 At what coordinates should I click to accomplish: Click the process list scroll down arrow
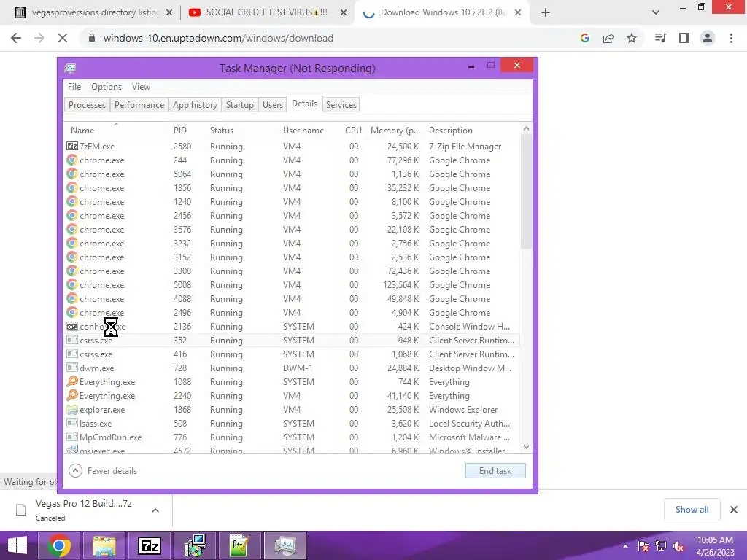526,447
